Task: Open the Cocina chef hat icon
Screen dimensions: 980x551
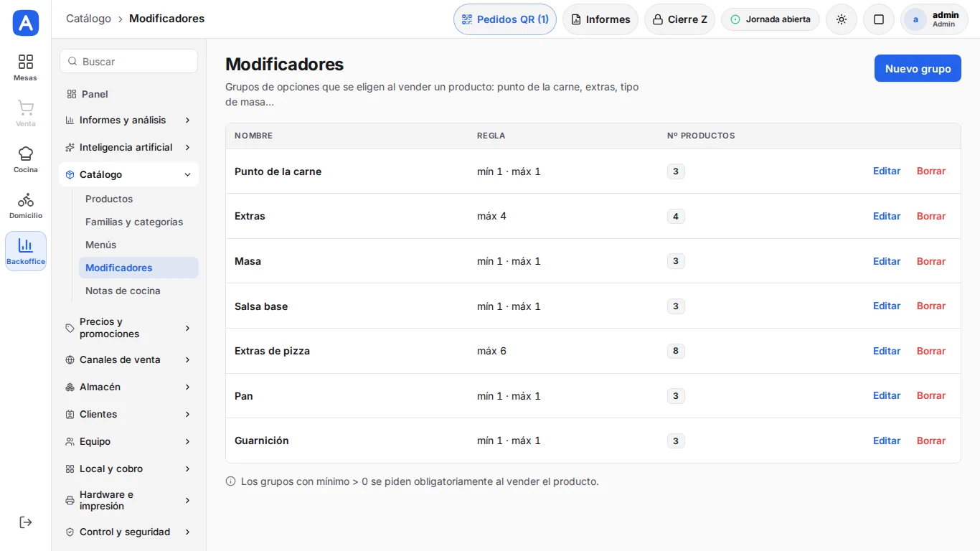Action: (x=26, y=154)
